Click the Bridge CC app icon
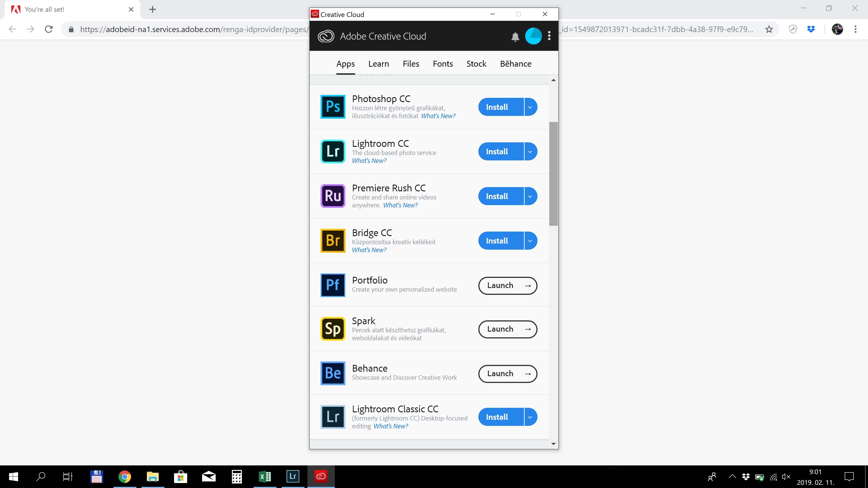868x488 pixels. [x=333, y=240]
